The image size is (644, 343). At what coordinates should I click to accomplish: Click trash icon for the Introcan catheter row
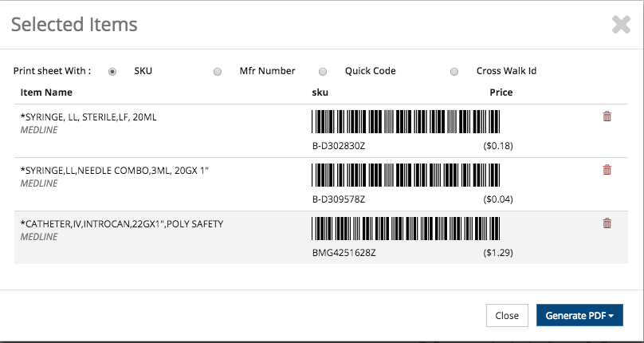[x=607, y=223]
